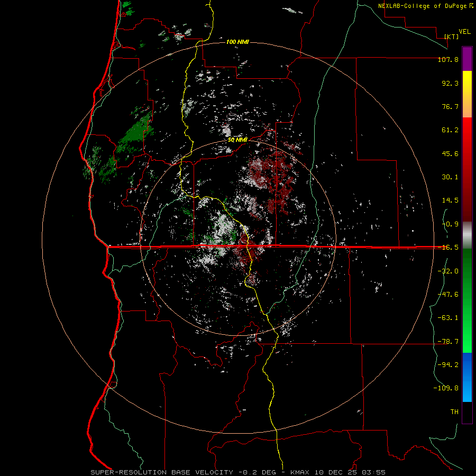Image resolution: width=476 pixels, height=476 pixels.
Task: Click the TH legend label
Action: point(454,412)
